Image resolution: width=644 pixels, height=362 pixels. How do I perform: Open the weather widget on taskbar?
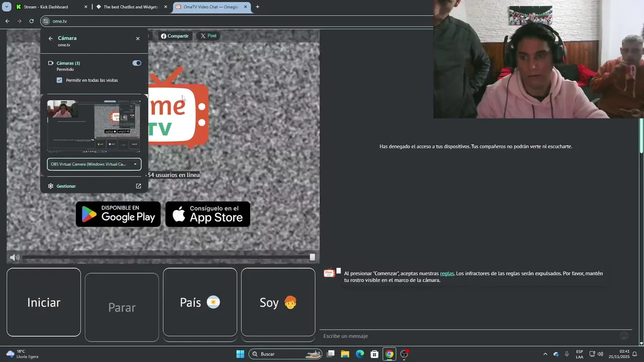(x=23, y=354)
